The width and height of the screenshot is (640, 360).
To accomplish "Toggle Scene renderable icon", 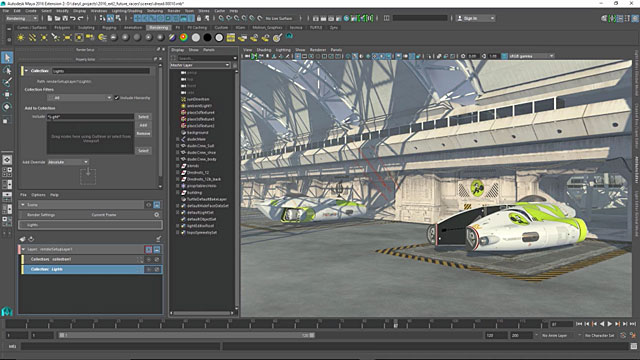I will (157, 205).
